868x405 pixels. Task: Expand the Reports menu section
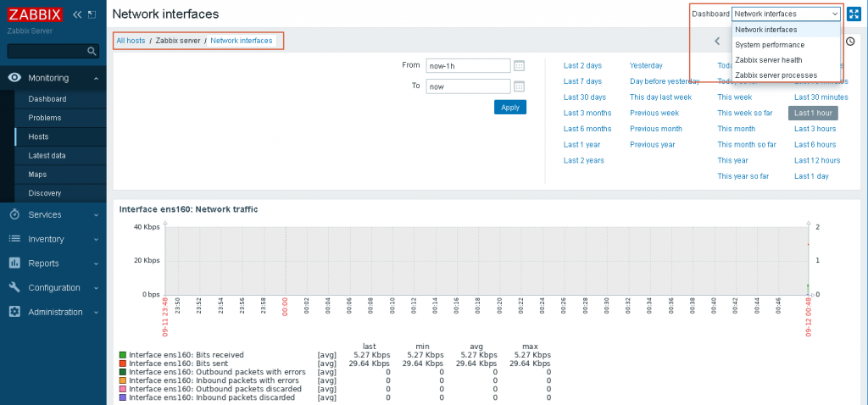pos(96,264)
